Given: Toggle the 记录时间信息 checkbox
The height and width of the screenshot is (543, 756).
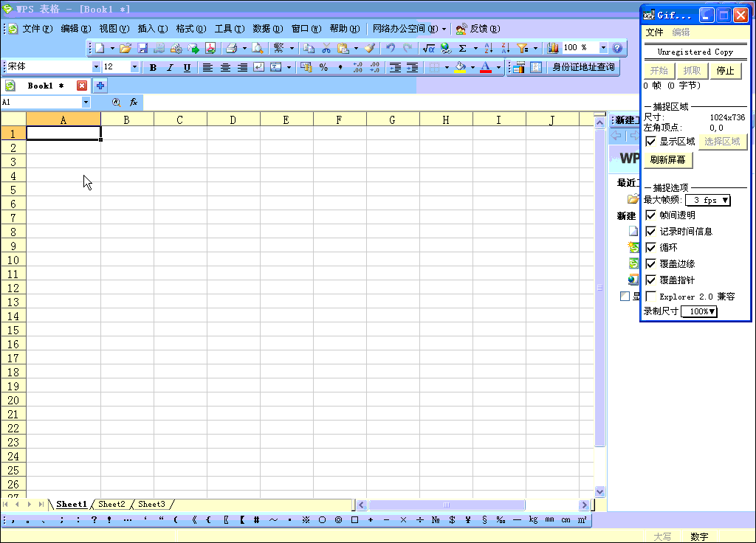Looking at the screenshot, I should pyautogui.click(x=651, y=231).
